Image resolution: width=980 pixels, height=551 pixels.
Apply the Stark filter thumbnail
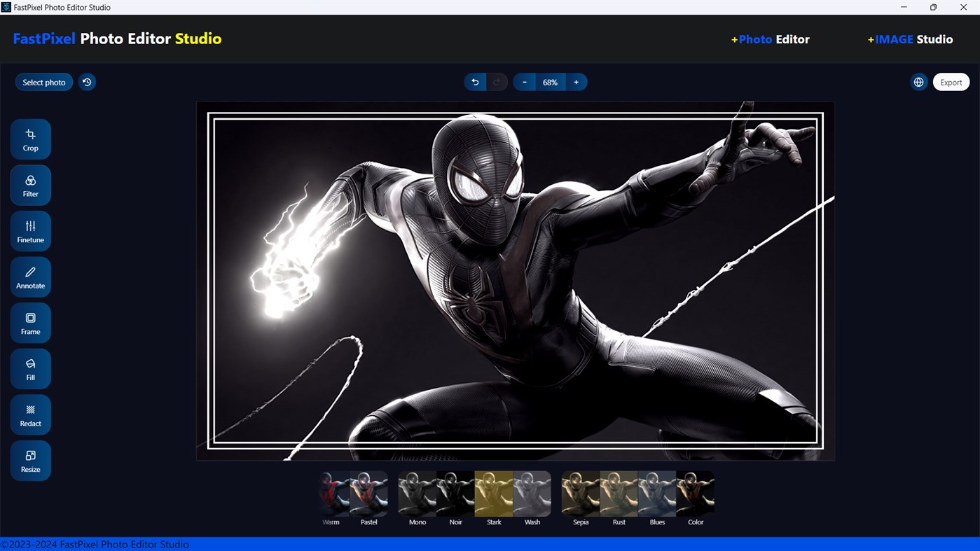click(x=494, y=498)
